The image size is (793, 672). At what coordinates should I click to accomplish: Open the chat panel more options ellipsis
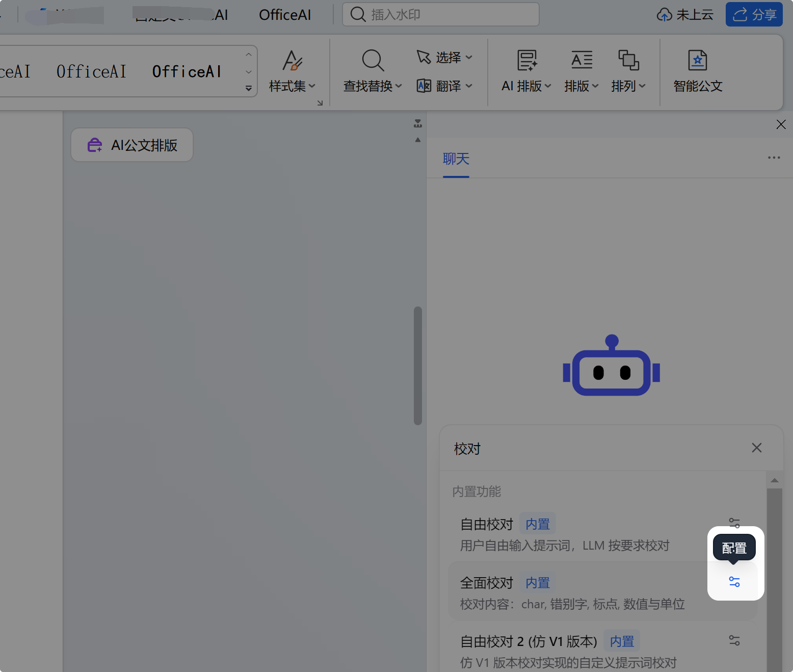click(774, 158)
